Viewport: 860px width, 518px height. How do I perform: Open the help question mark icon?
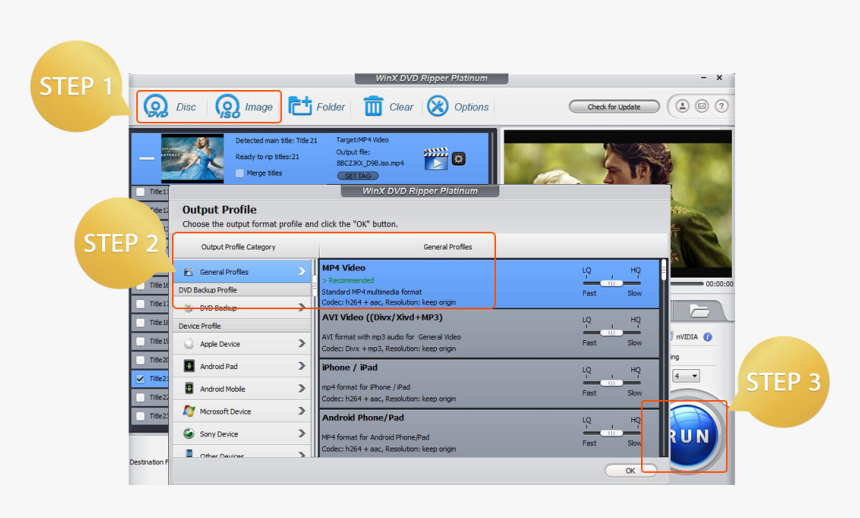click(x=721, y=106)
